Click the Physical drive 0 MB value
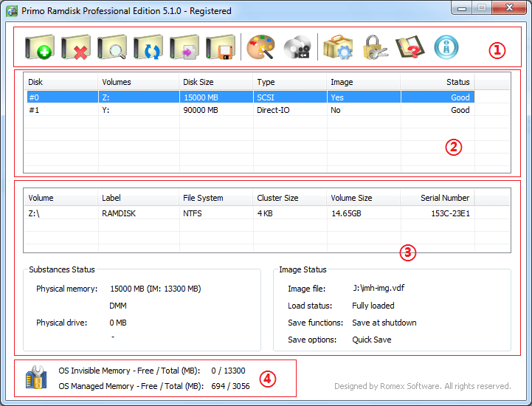The image size is (532, 406). pos(118,323)
